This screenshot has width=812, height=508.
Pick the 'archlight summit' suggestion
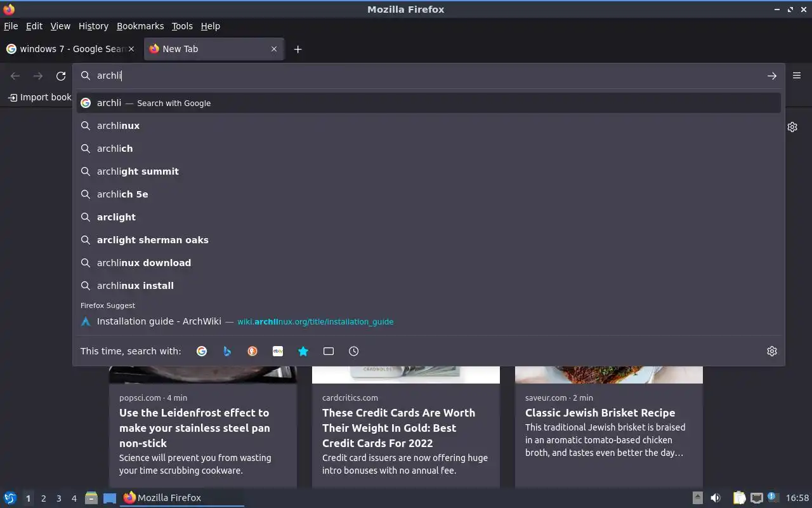pyautogui.click(x=429, y=171)
